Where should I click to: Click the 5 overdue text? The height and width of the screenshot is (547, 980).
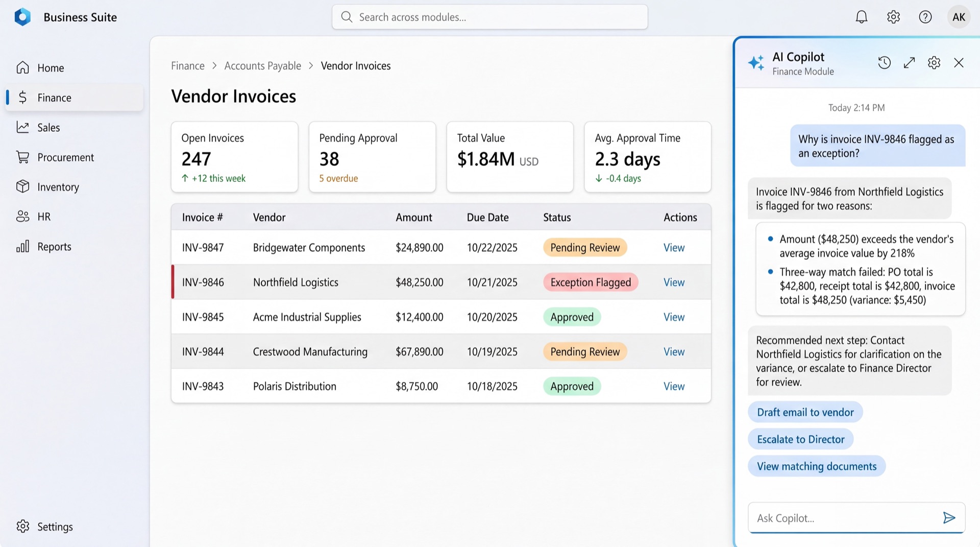pyautogui.click(x=338, y=179)
